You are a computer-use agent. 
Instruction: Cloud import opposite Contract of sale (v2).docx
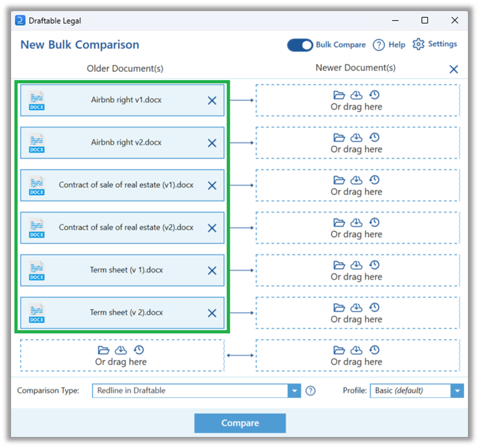[356, 222]
